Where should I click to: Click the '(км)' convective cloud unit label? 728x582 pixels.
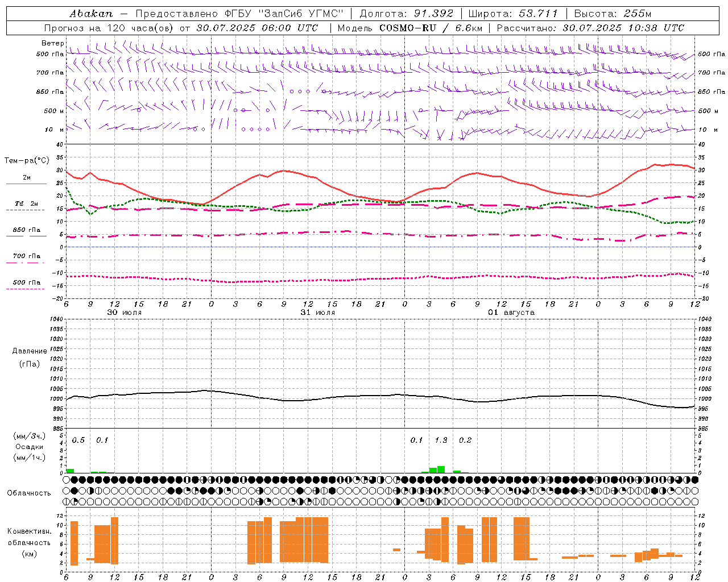point(29,554)
